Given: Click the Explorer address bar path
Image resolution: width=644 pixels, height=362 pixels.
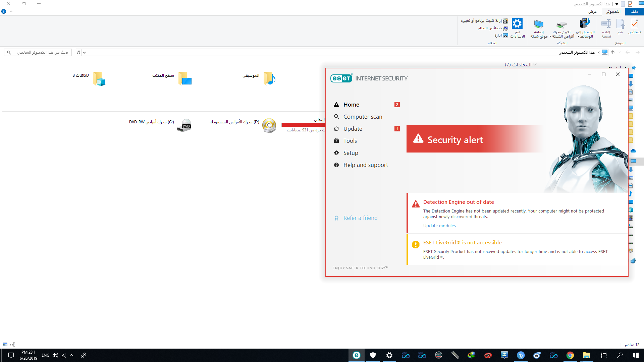Looking at the screenshot, I should point(576,52).
